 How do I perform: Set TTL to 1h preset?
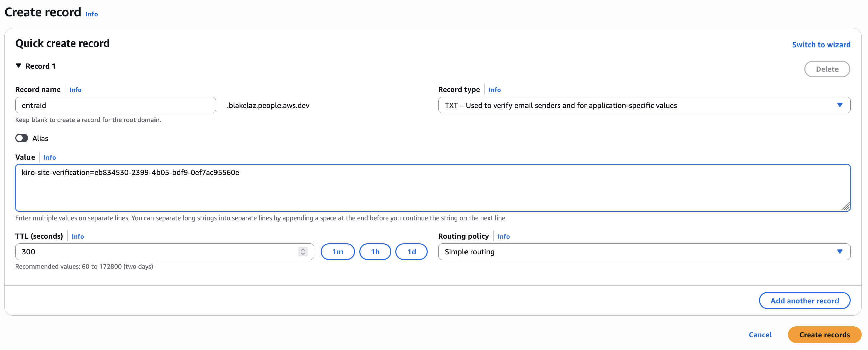[375, 252]
